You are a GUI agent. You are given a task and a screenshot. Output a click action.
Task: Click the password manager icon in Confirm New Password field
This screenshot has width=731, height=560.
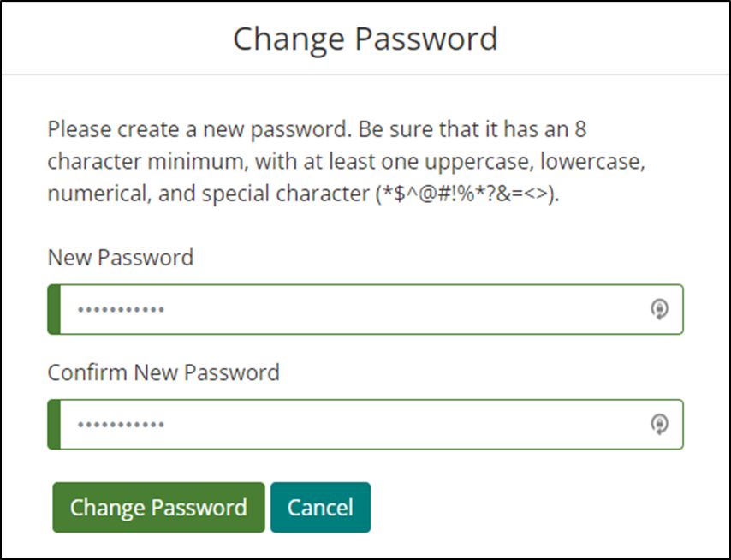point(660,425)
